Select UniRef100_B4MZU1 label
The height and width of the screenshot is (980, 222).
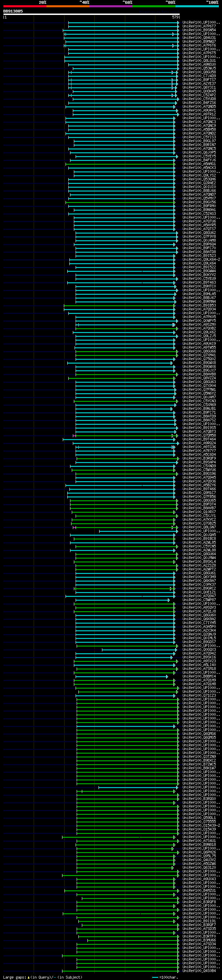tap(199, 890)
